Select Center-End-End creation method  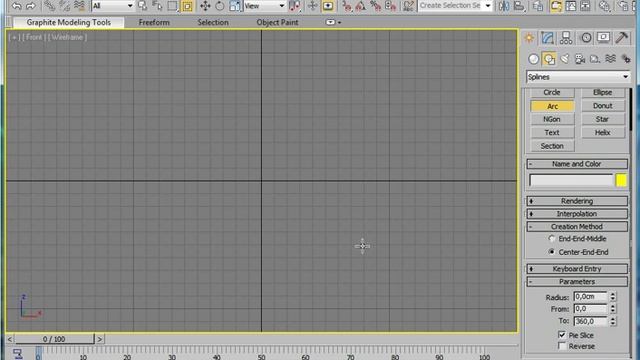tap(551, 252)
